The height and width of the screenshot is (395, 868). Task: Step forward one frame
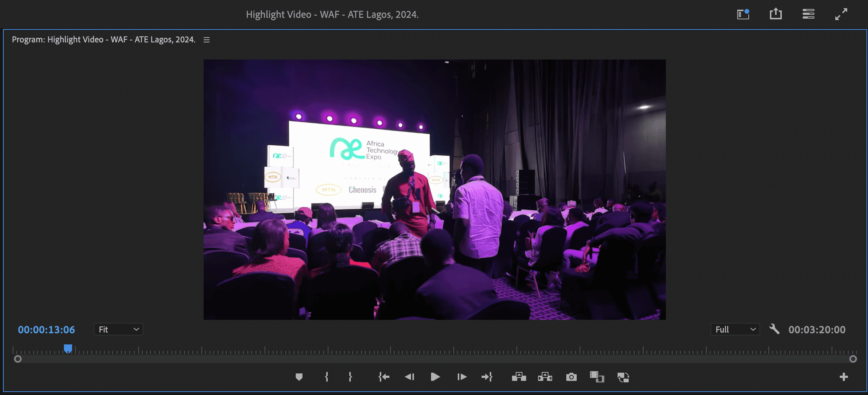coord(461,377)
